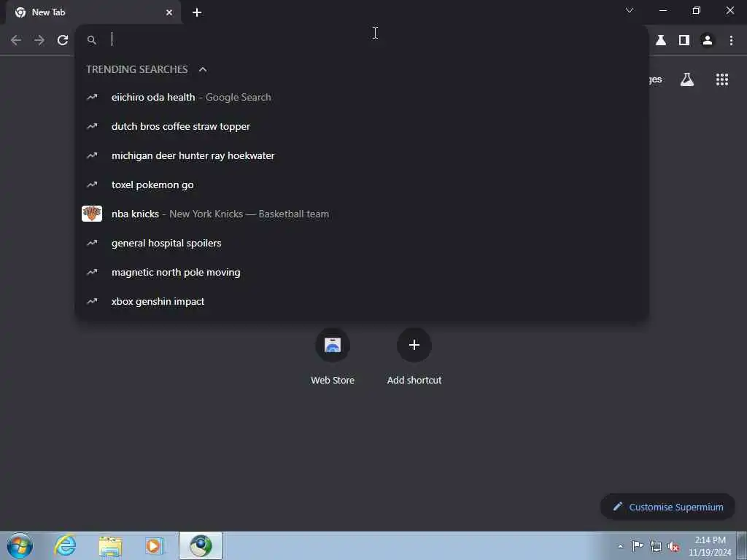Screen dimensions: 747x560
Task: Click the trending arrow beside general hospital spoilers
Action: click(92, 243)
